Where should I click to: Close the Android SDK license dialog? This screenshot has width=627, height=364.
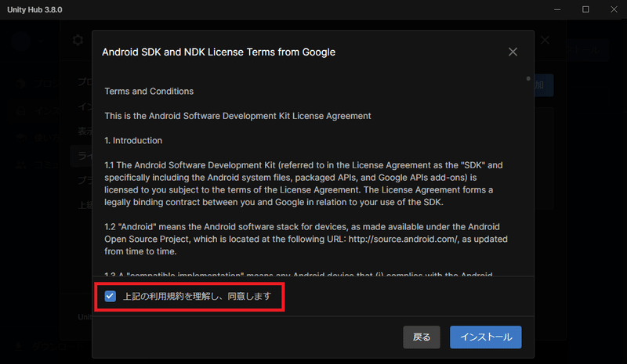coord(513,52)
